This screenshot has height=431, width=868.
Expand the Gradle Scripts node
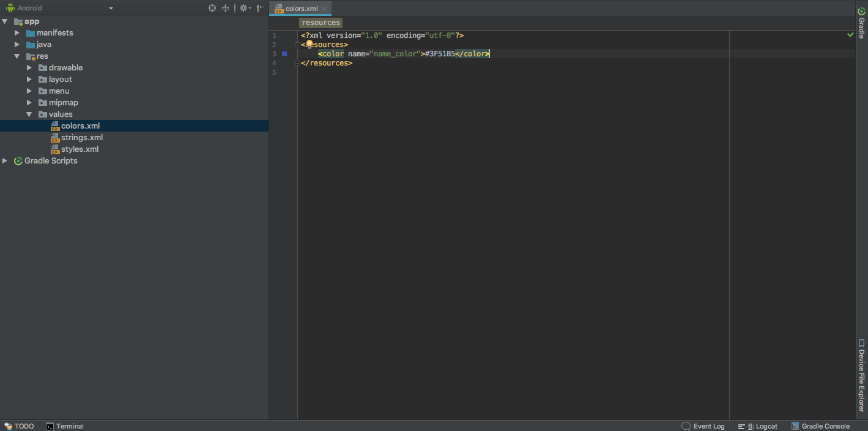tap(5, 160)
